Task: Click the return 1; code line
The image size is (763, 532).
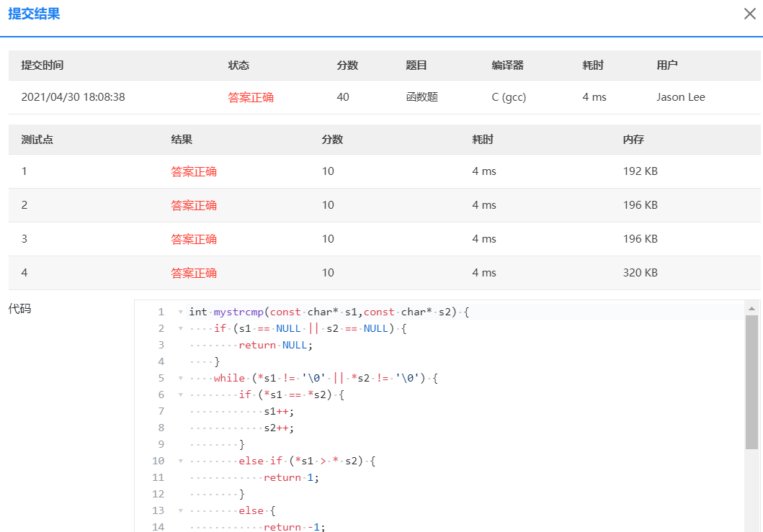Action: [291, 477]
